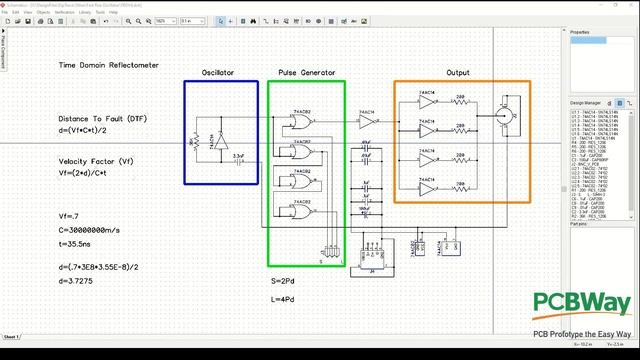The image size is (640, 360).
Task: Open the Objects menu
Action: pyautogui.click(x=43, y=12)
